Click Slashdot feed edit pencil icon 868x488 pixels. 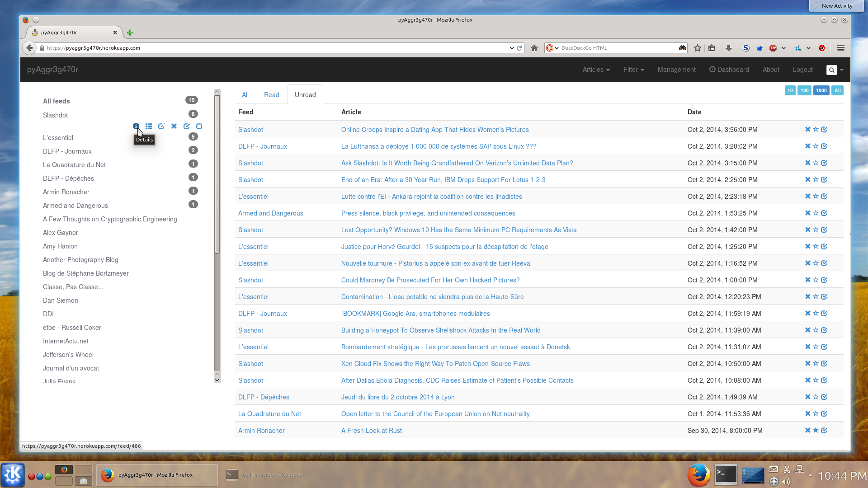click(x=161, y=127)
